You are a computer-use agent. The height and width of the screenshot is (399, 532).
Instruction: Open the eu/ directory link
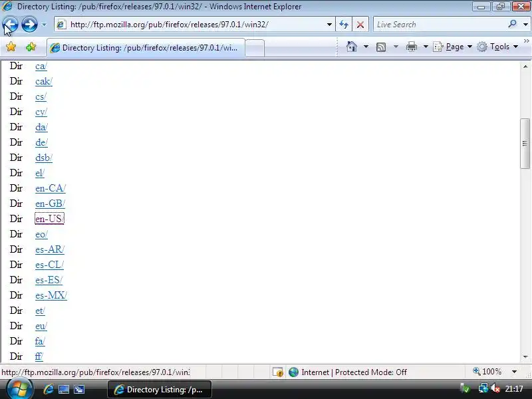coord(41,326)
